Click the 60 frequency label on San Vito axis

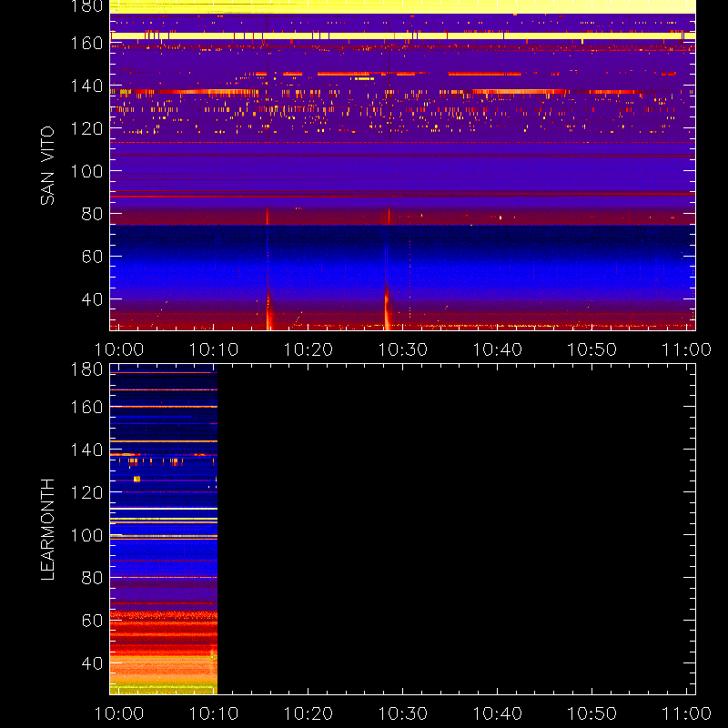pyautogui.click(x=93, y=257)
